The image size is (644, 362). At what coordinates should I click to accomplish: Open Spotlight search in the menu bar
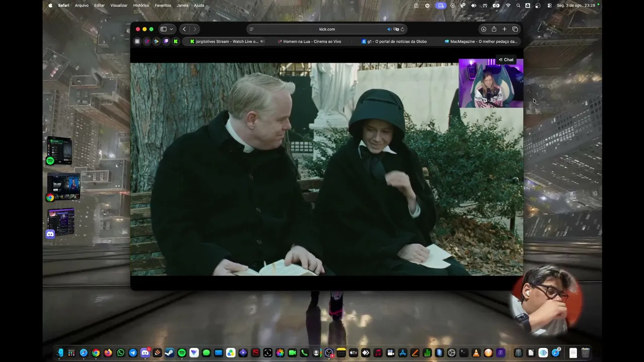coord(518,6)
